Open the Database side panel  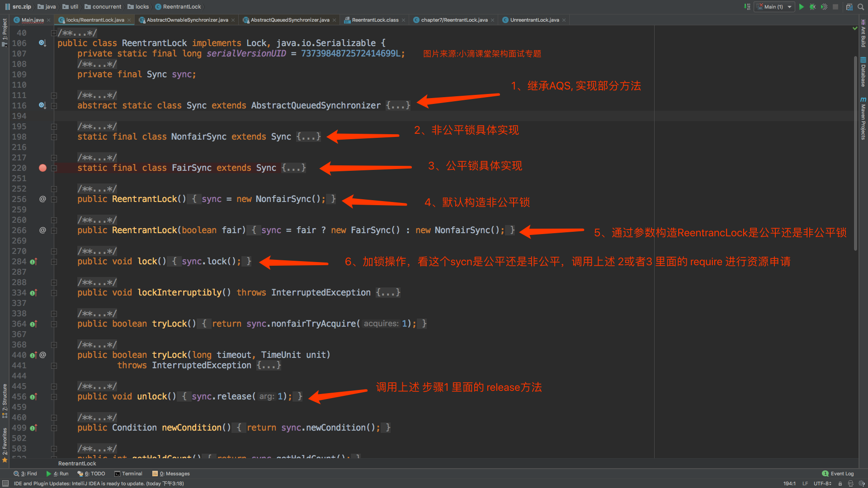click(x=863, y=72)
